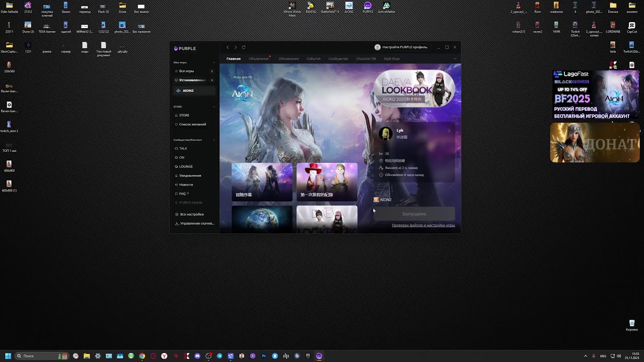This screenshot has width=644, height=362.
Task: Click the PURPLE logo in the launcher
Action: click(x=185, y=49)
